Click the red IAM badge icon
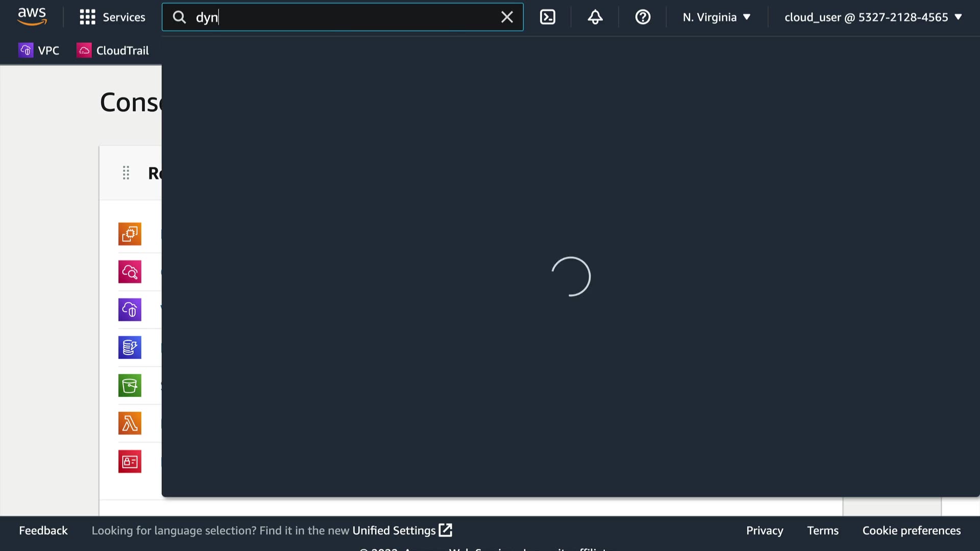980x551 pixels. click(x=130, y=462)
